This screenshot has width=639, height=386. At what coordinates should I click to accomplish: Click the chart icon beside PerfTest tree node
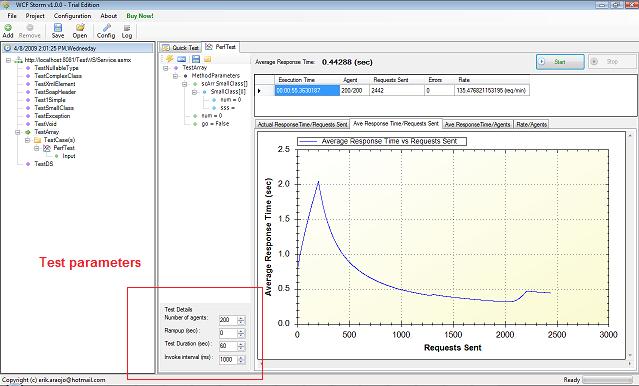tap(47, 148)
